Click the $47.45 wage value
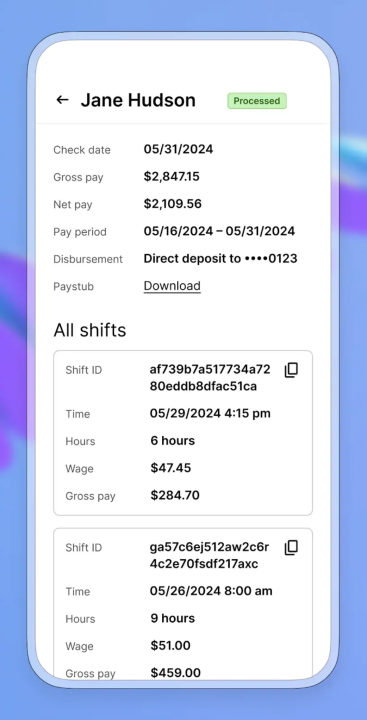 (170, 468)
